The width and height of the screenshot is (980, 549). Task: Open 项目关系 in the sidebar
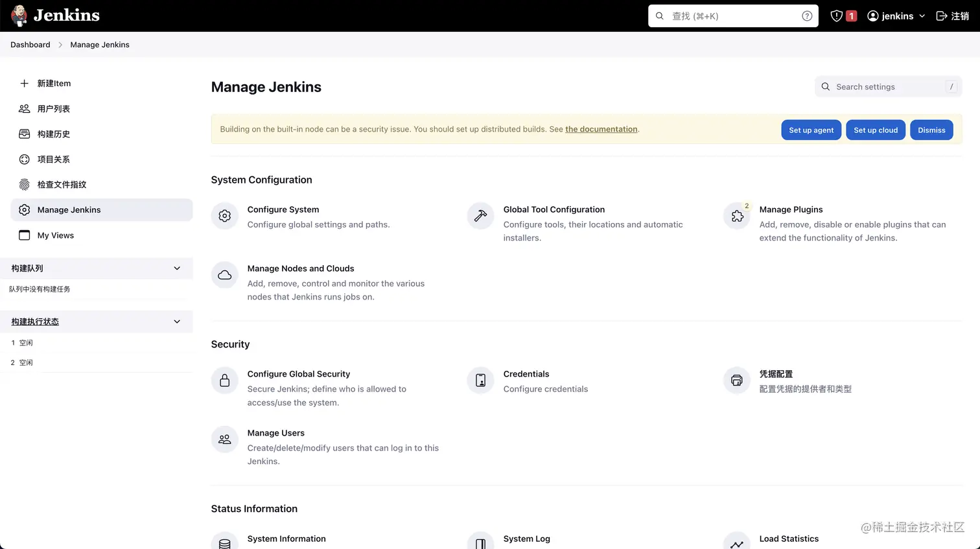point(102,159)
